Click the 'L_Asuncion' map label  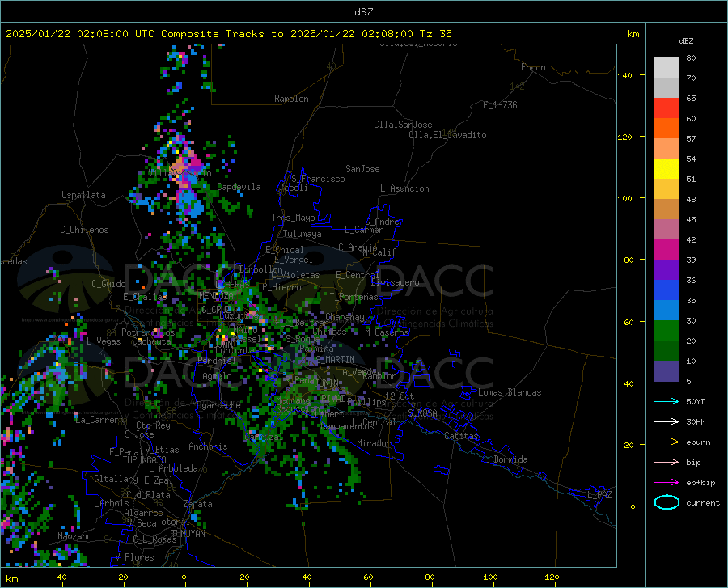tap(404, 188)
